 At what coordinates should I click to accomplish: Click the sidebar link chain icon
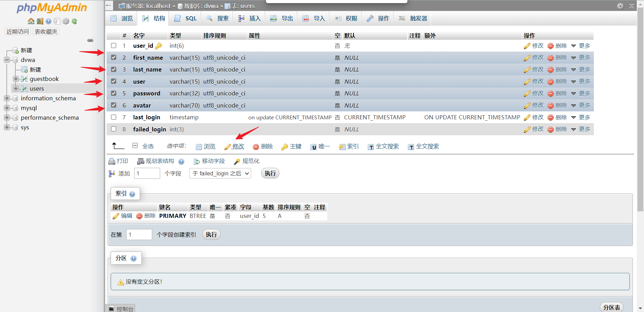tap(90, 40)
